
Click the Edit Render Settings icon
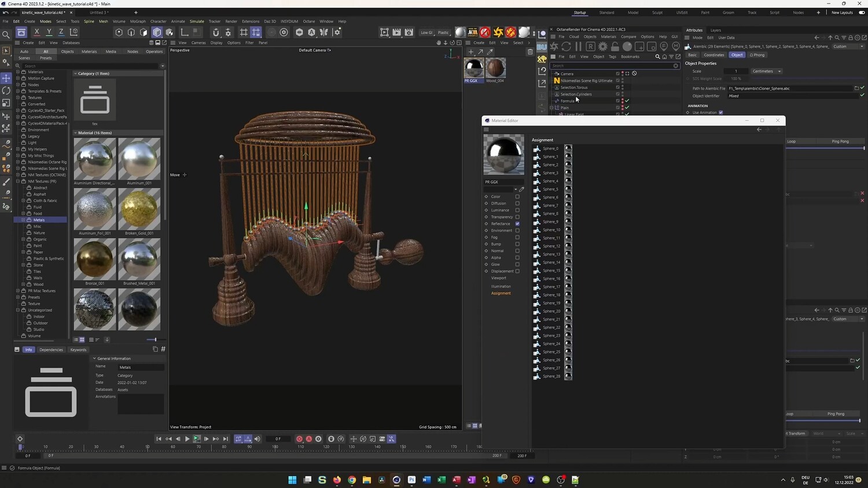coord(409,32)
